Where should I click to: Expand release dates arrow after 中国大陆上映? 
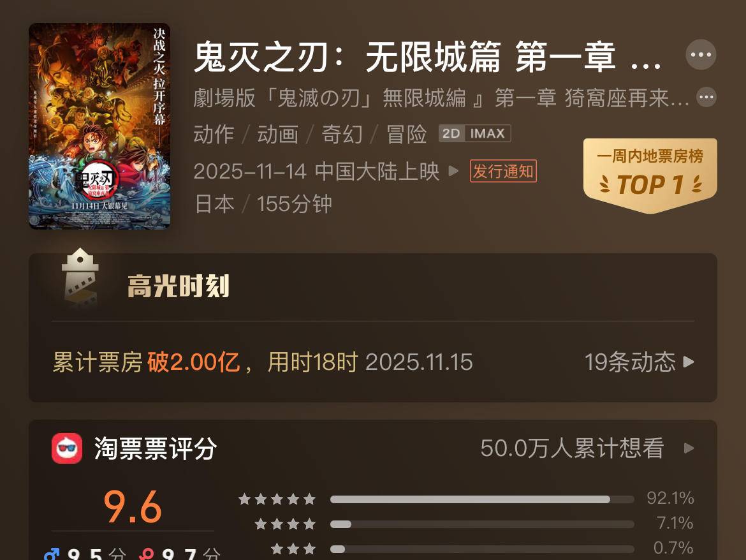click(x=454, y=171)
